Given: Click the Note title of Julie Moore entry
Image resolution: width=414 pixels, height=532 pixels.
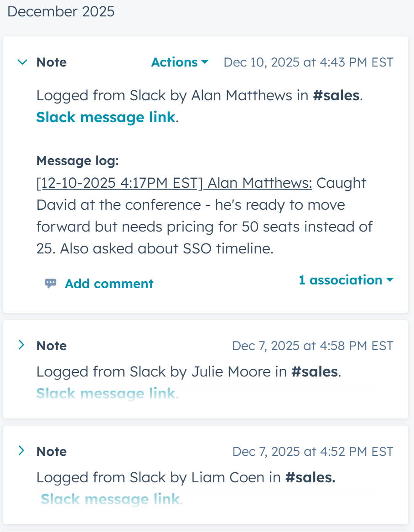Looking at the screenshot, I should tap(52, 346).
